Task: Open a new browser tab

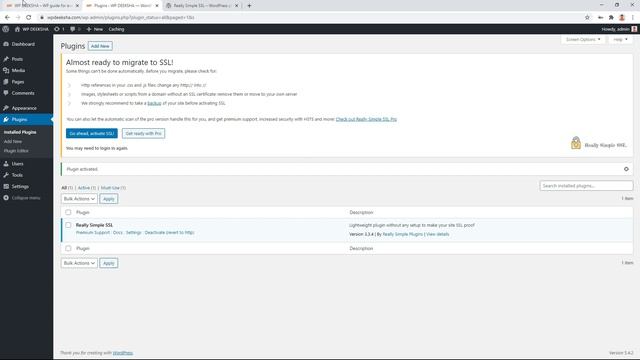Action: point(249,6)
